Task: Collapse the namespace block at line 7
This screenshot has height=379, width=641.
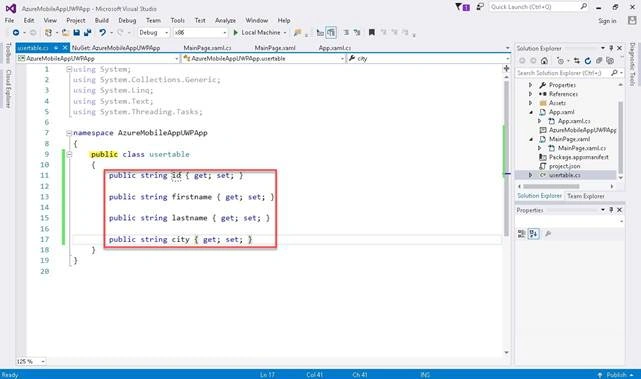Action: 69,133
